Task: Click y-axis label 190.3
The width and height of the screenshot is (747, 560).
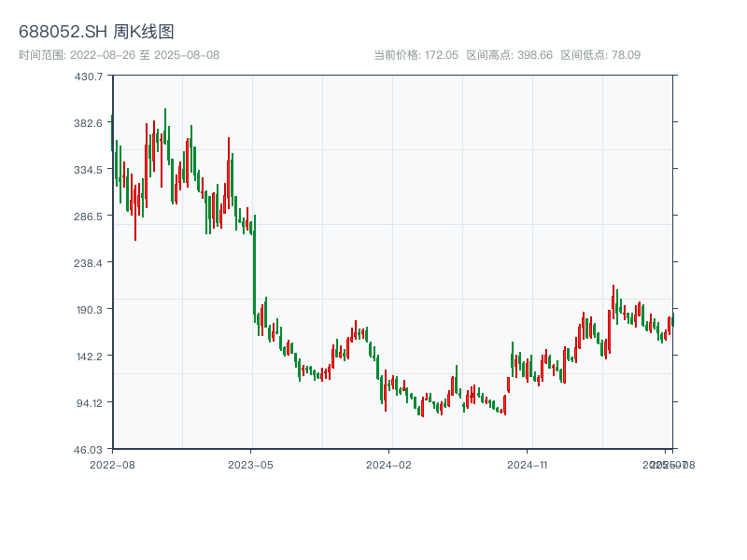Action: point(90,310)
